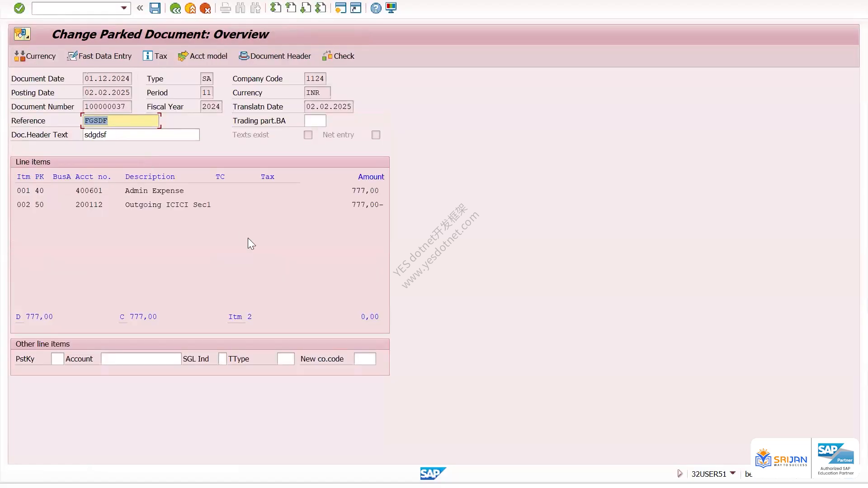
Task: Open the Help question mark icon
Action: (x=376, y=8)
